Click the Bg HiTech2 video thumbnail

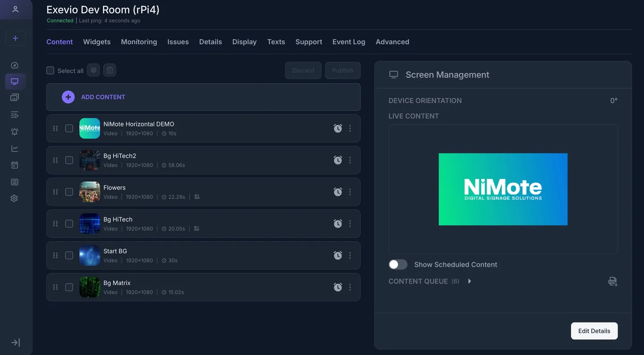89,160
